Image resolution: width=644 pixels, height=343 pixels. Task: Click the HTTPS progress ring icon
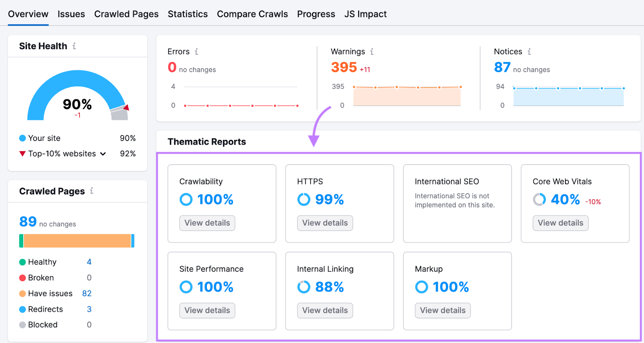click(x=304, y=199)
